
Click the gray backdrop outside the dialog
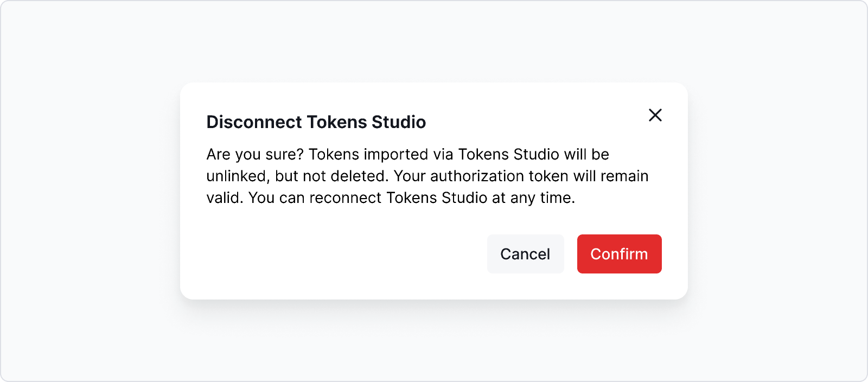(x=81, y=190)
